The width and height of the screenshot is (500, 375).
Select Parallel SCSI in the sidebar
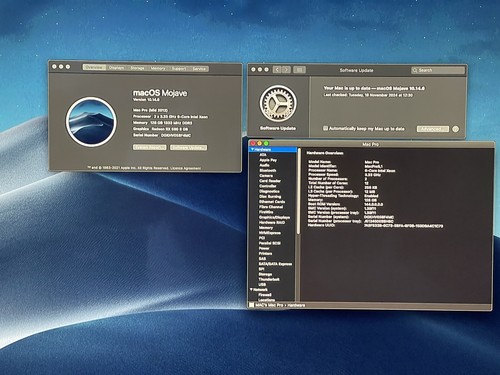pos(270,243)
